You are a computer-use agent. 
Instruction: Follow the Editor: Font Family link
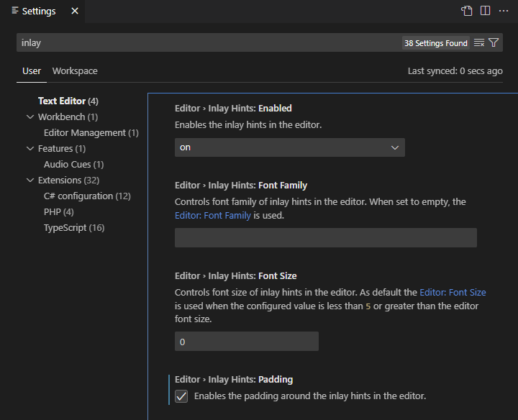pos(213,215)
